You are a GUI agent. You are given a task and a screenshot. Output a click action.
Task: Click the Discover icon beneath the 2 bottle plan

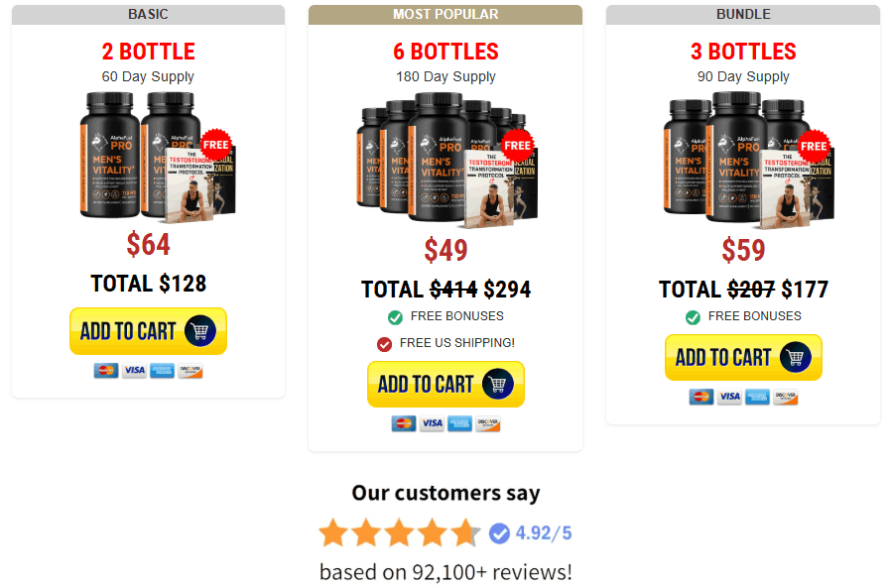pos(191,371)
